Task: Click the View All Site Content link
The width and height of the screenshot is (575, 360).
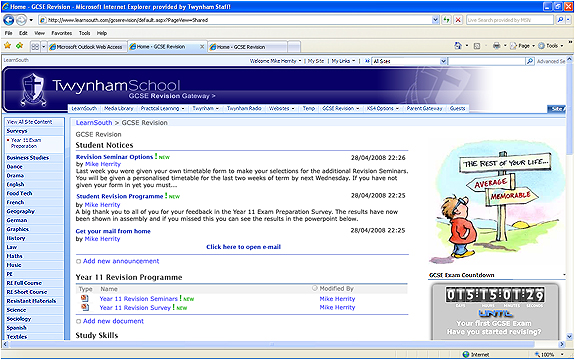Action: [30, 122]
